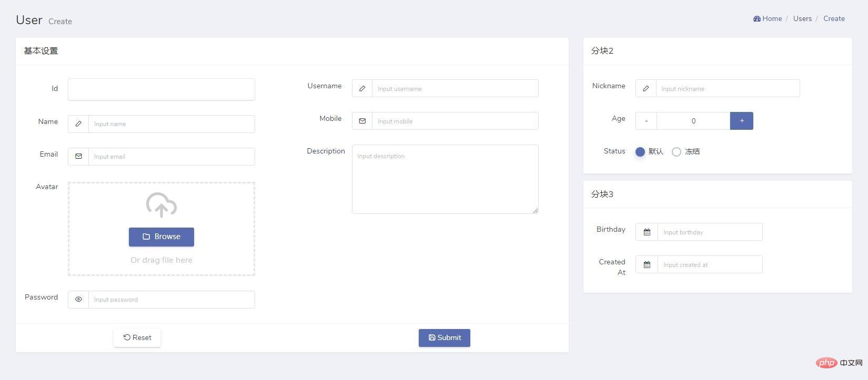Click the pencil icon beside the Nickname field
The width and height of the screenshot is (868, 380).
pos(646,88)
